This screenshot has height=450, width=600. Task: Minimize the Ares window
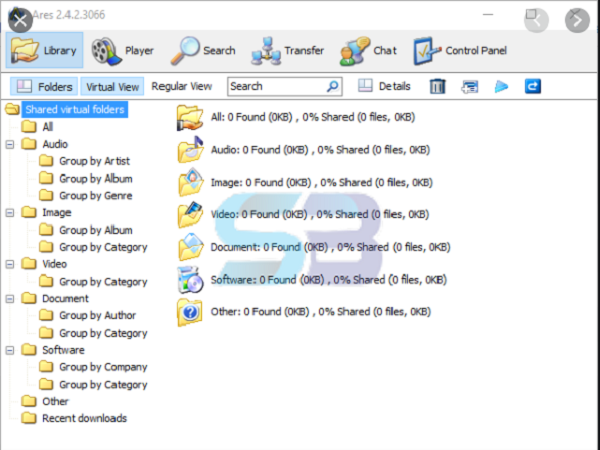tap(488, 15)
